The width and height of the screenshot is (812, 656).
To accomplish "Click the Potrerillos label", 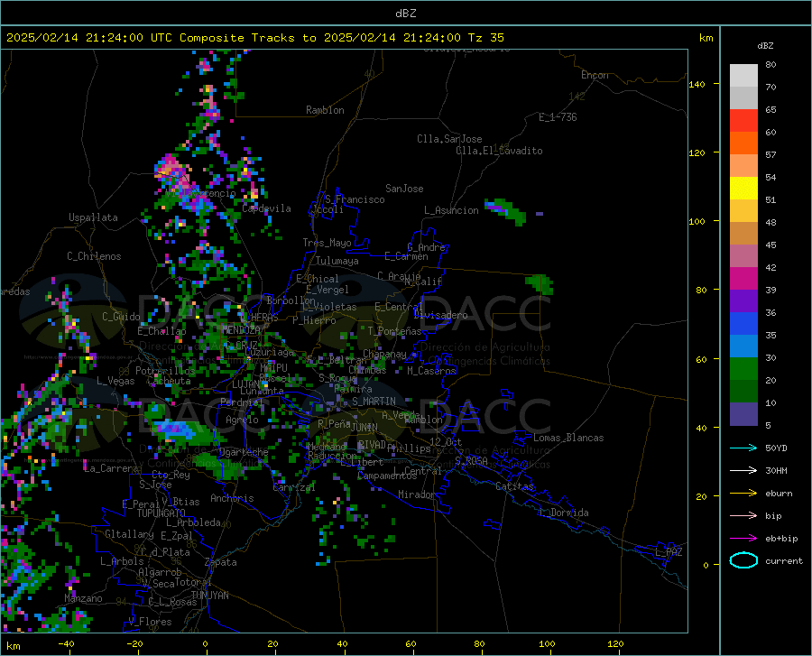I will coord(165,371).
